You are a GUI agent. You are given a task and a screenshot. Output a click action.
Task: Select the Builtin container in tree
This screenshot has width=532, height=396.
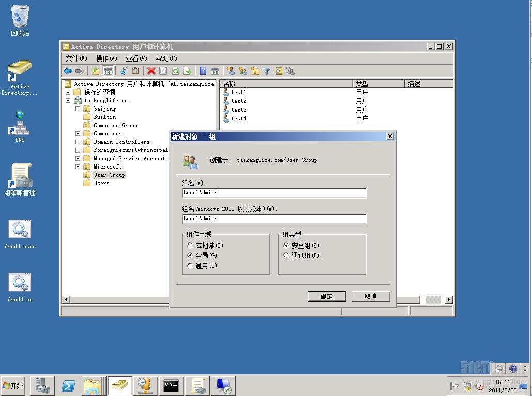[x=104, y=117]
